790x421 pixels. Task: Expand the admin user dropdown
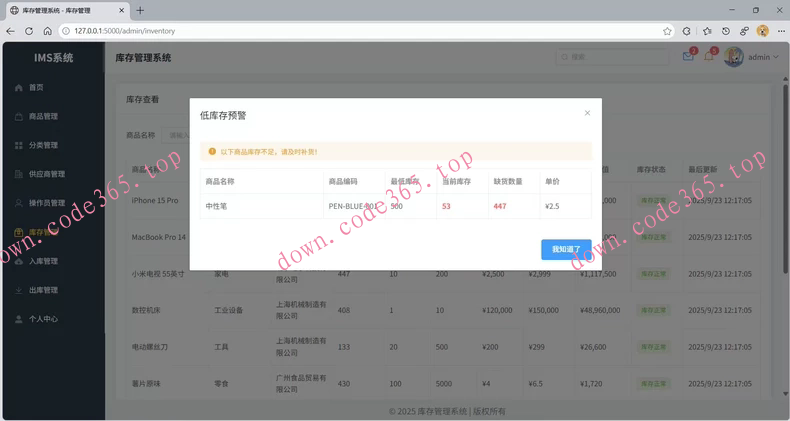tap(763, 57)
